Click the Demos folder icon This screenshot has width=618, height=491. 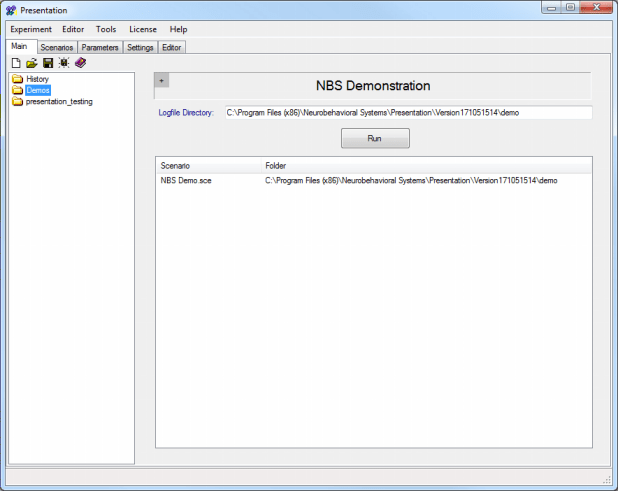pyautogui.click(x=17, y=90)
